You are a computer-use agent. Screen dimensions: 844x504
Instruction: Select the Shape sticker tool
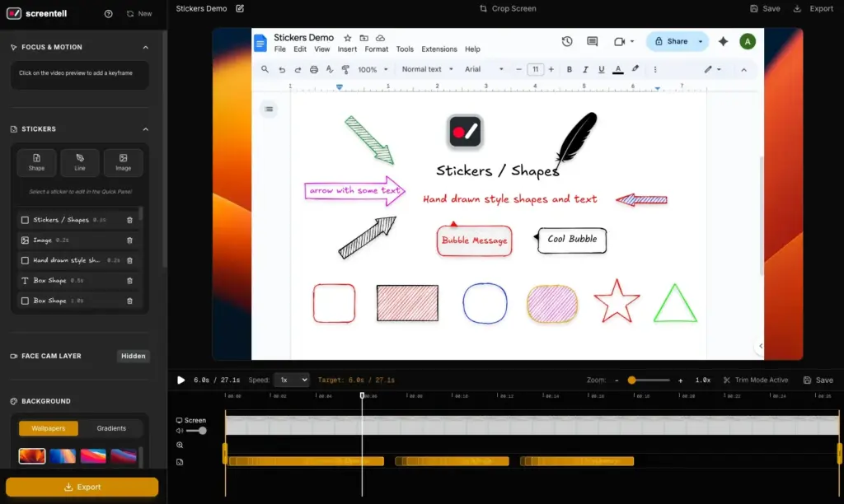click(36, 162)
